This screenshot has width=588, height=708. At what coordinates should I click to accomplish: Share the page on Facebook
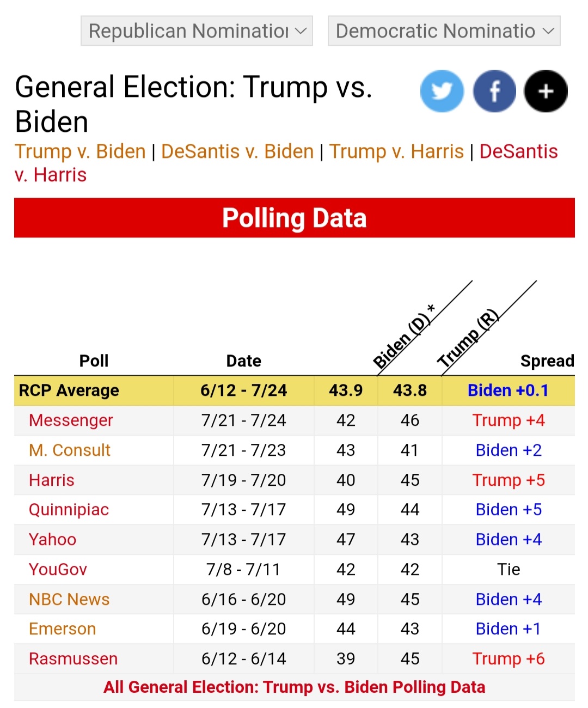click(494, 91)
